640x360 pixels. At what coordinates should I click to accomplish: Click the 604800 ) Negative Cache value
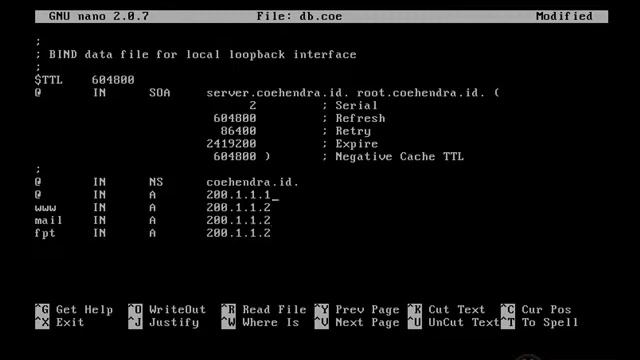(x=242, y=156)
